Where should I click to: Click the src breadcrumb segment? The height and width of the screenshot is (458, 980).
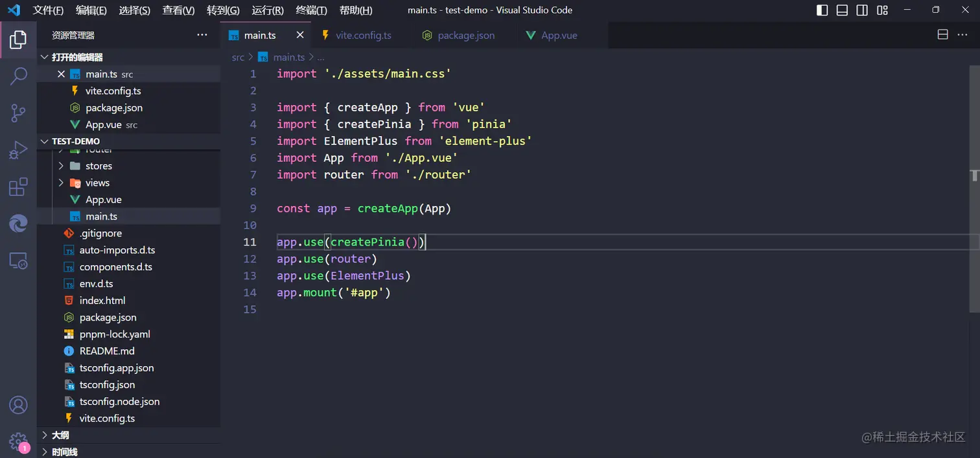238,57
